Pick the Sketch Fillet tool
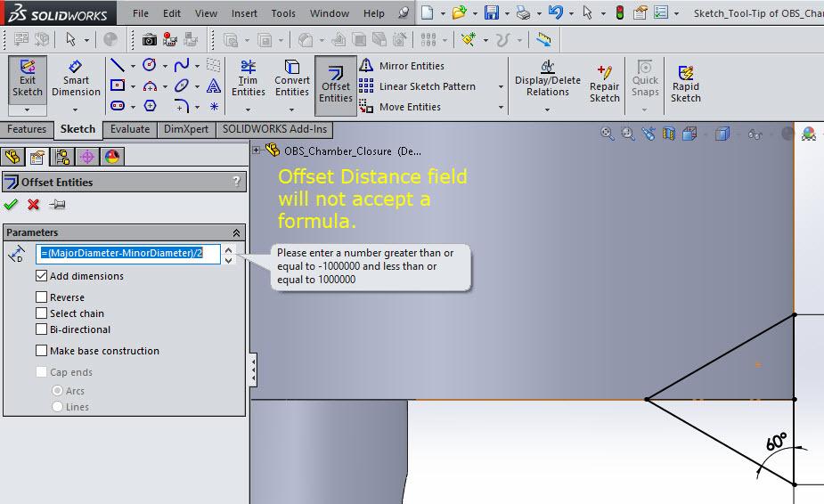This screenshot has height=504, width=824. (x=182, y=106)
